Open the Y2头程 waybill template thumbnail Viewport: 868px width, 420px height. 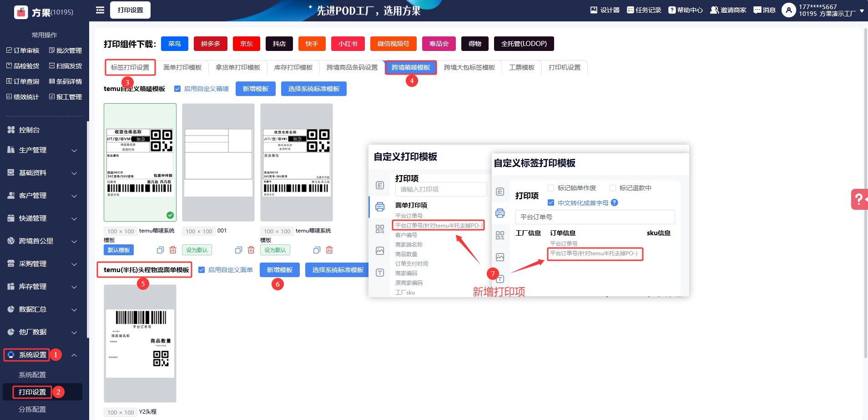(140, 344)
